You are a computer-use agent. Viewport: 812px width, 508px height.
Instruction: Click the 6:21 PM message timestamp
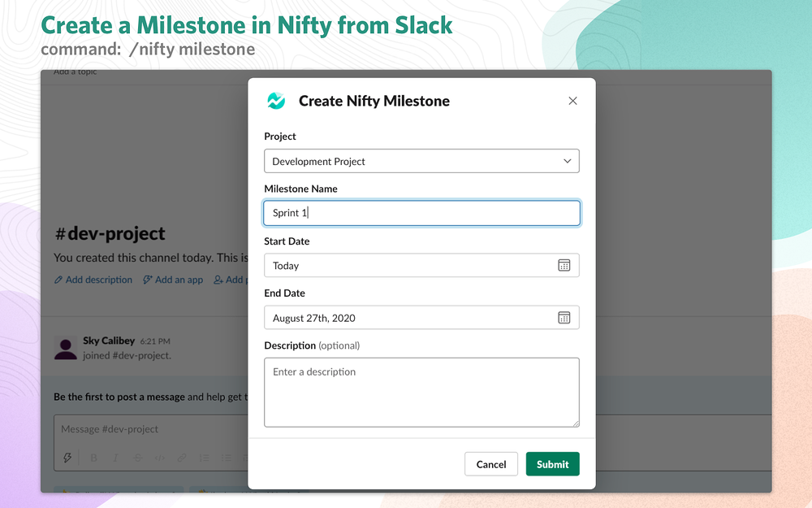(155, 341)
